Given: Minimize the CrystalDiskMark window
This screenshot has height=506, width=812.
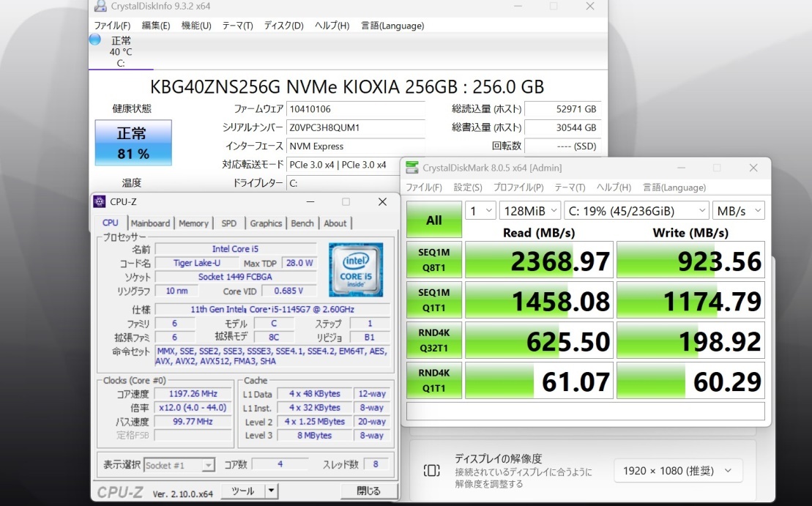Looking at the screenshot, I should pyautogui.click(x=681, y=168).
